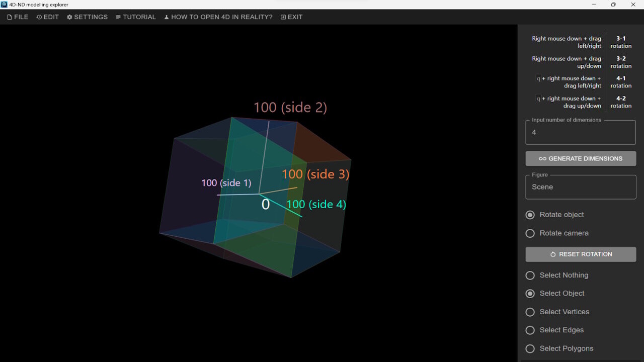
Task: Click the exit-door icon next to EXIT
Action: coord(282,17)
